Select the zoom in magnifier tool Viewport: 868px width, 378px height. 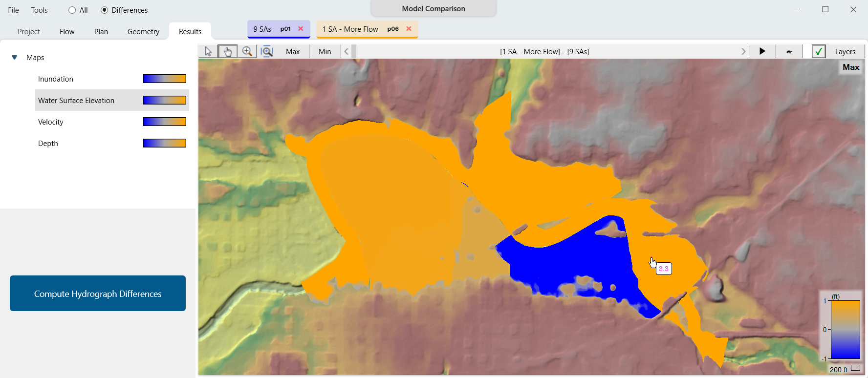[x=247, y=51]
